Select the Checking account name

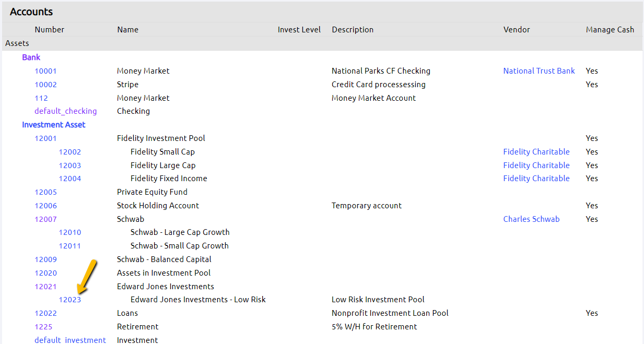(x=133, y=111)
